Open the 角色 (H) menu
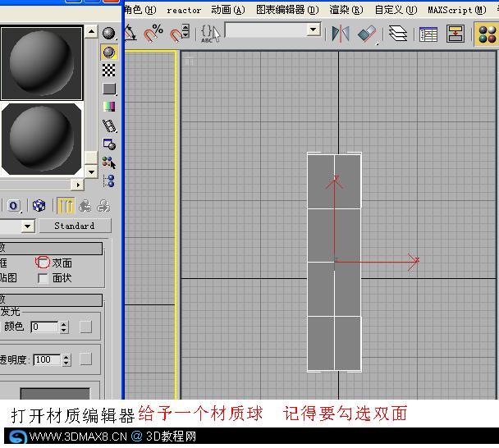The width and height of the screenshot is (499, 448). [140, 10]
